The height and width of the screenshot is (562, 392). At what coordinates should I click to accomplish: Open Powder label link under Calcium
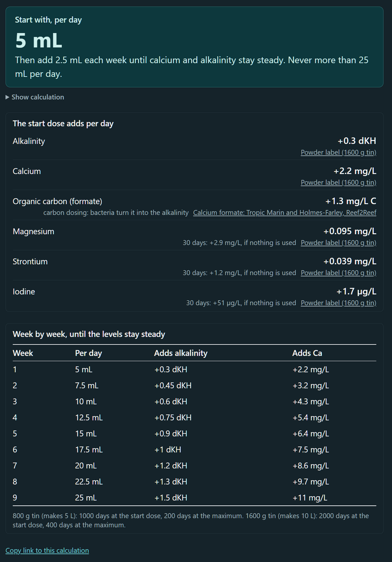click(338, 182)
